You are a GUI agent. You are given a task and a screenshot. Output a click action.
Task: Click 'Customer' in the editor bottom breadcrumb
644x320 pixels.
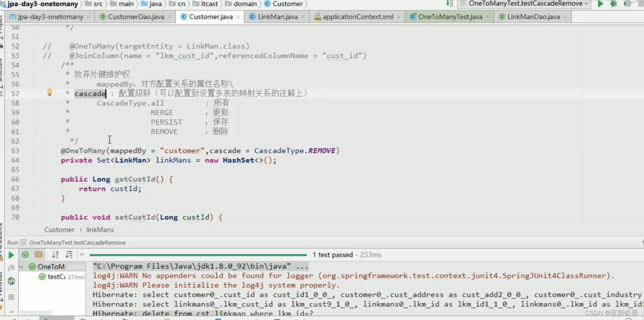(x=59, y=230)
